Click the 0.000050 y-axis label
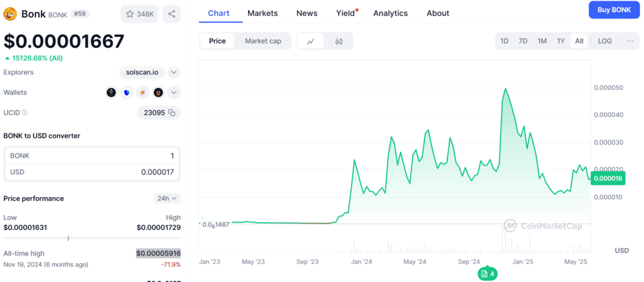This screenshot has height=282, width=644. coord(609,88)
